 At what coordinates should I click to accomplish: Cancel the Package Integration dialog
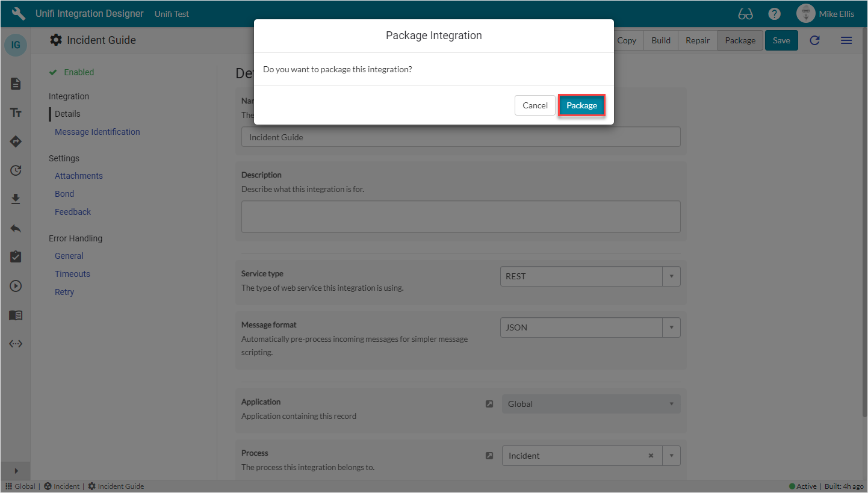click(x=535, y=105)
